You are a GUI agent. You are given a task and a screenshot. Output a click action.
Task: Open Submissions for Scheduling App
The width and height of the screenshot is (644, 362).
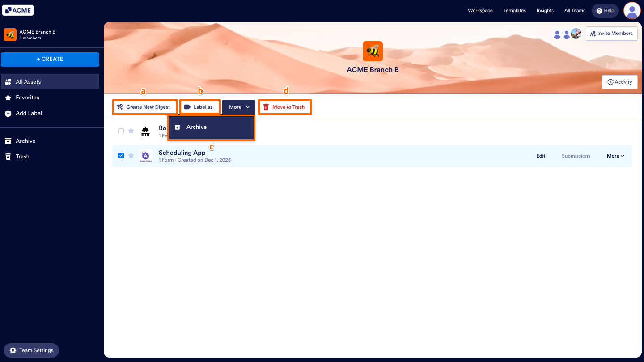(576, 156)
